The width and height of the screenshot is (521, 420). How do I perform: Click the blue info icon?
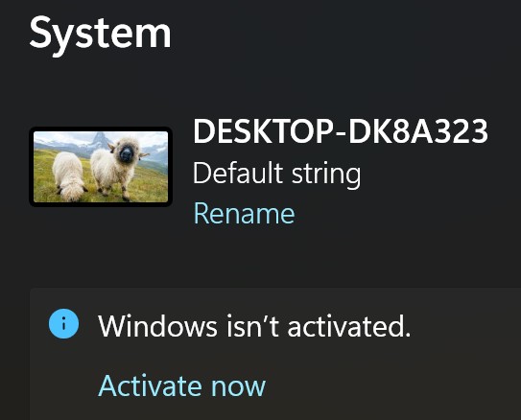tap(63, 324)
